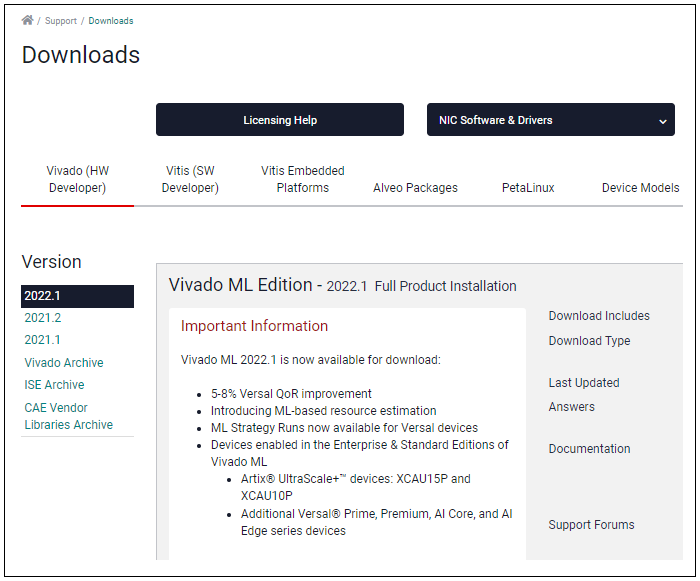Click the home icon in breadcrumb
700x581 pixels.
[x=28, y=20]
